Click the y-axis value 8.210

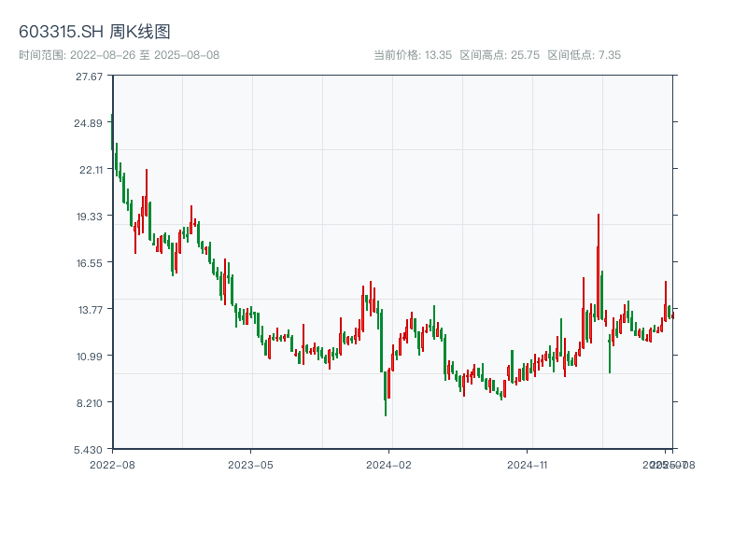click(x=90, y=403)
